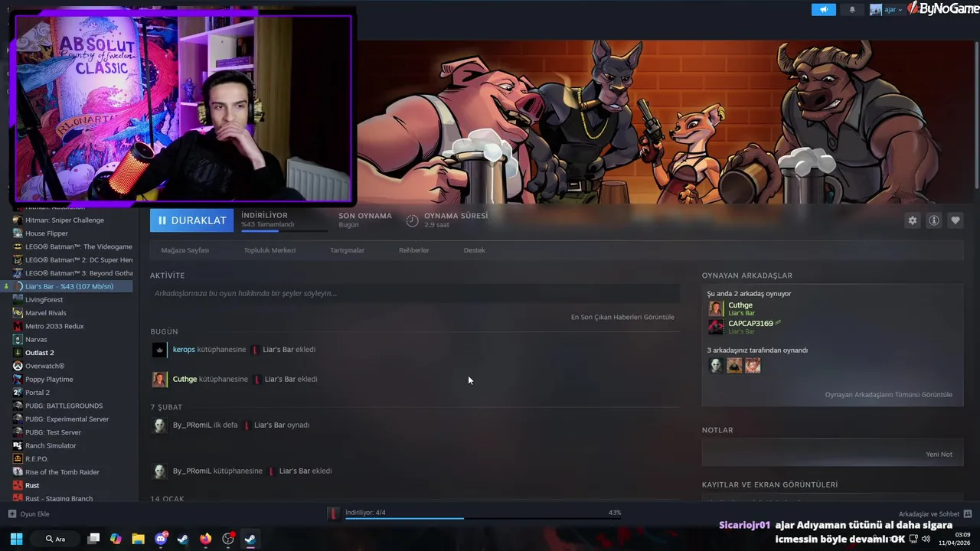Screen dimensions: 980x551
Task: Select House Flipper in the library list
Action: [x=47, y=233]
